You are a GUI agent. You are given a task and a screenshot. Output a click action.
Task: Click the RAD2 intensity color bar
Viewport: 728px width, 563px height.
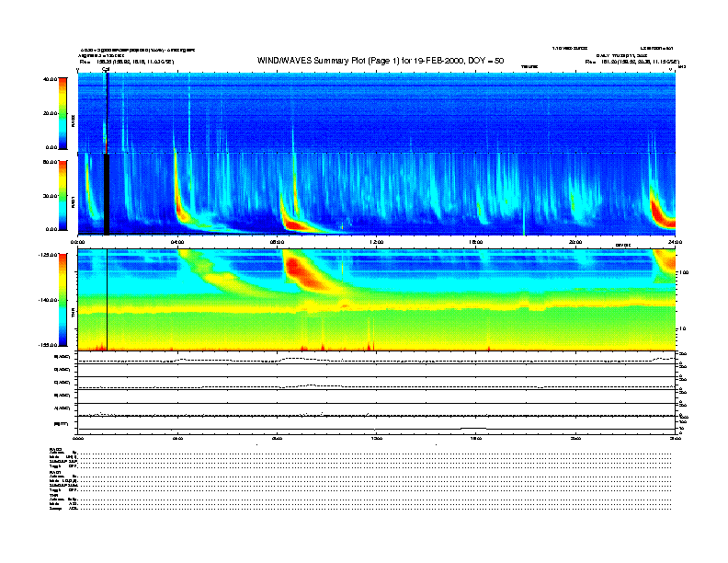click(x=63, y=113)
